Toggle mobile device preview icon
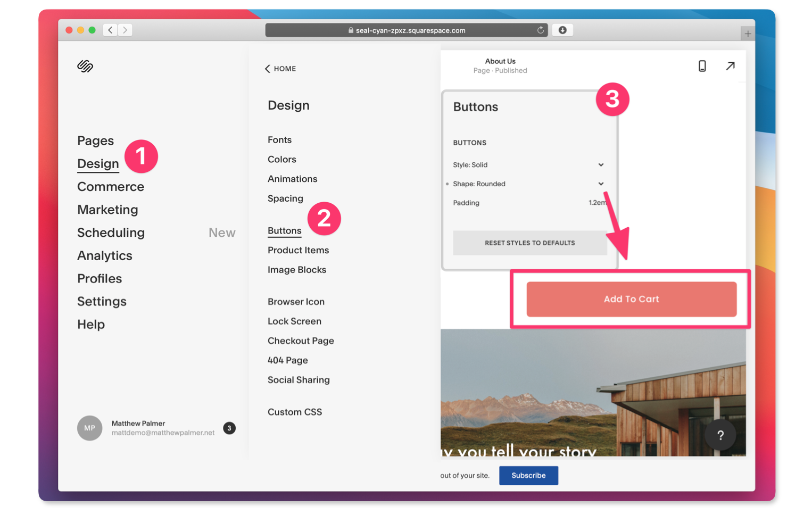Screen dimensions: 812x514 (702, 66)
